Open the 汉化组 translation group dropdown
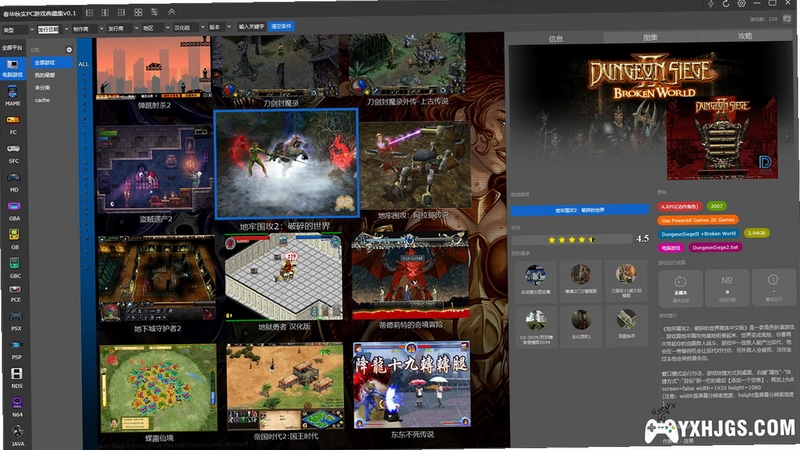 [x=189, y=28]
